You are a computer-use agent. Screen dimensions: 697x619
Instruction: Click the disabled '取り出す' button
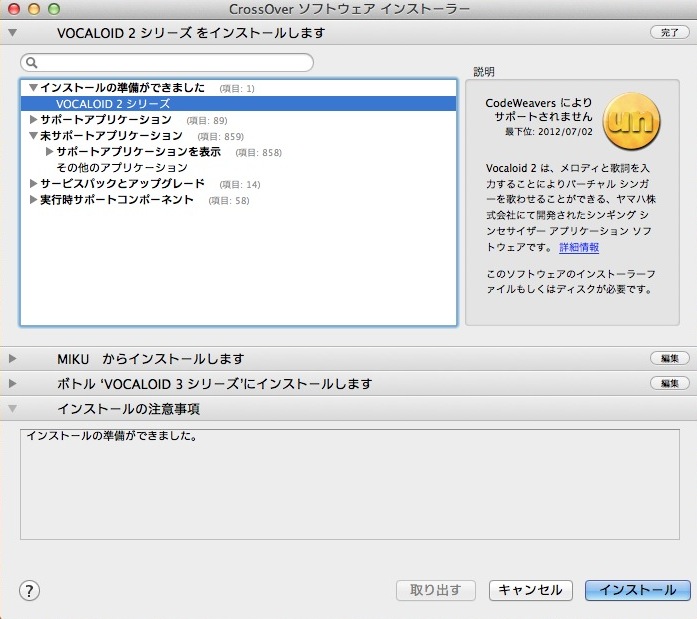(x=436, y=590)
